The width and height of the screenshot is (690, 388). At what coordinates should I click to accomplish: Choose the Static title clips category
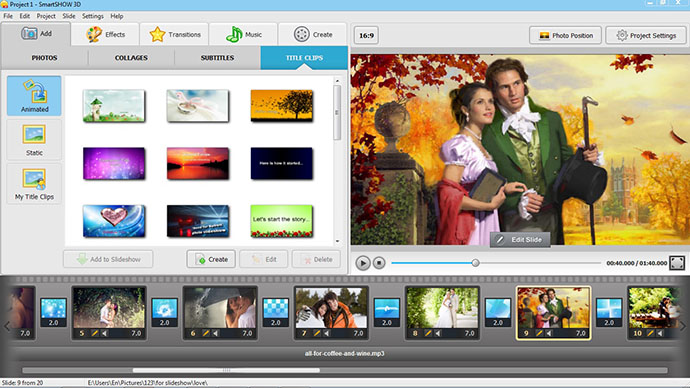34,140
